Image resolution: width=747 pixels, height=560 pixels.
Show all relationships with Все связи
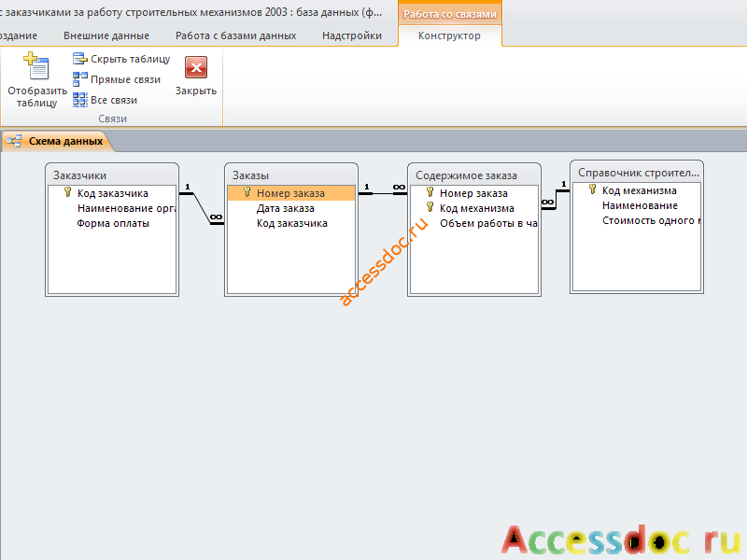point(105,100)
